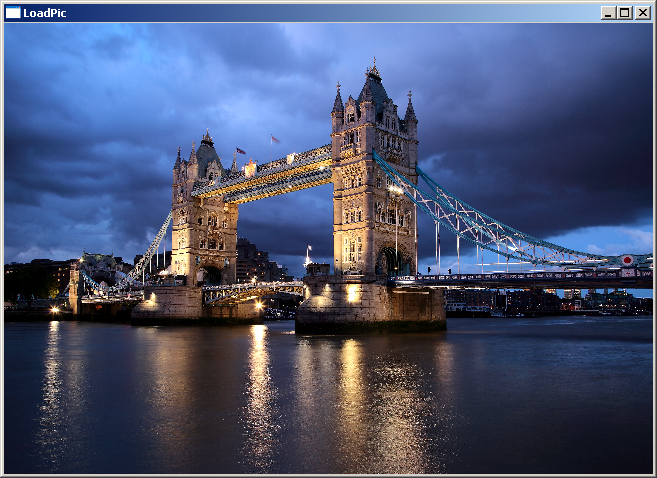Click the Tower Bridge picture
657x478 pixels.
click(x=328, y=248)
